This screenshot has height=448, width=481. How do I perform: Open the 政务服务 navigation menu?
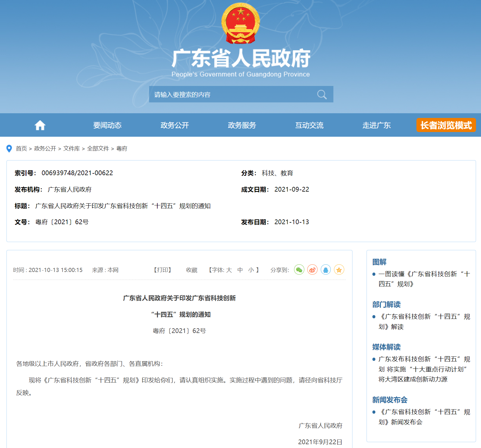(x=242, y=125)
